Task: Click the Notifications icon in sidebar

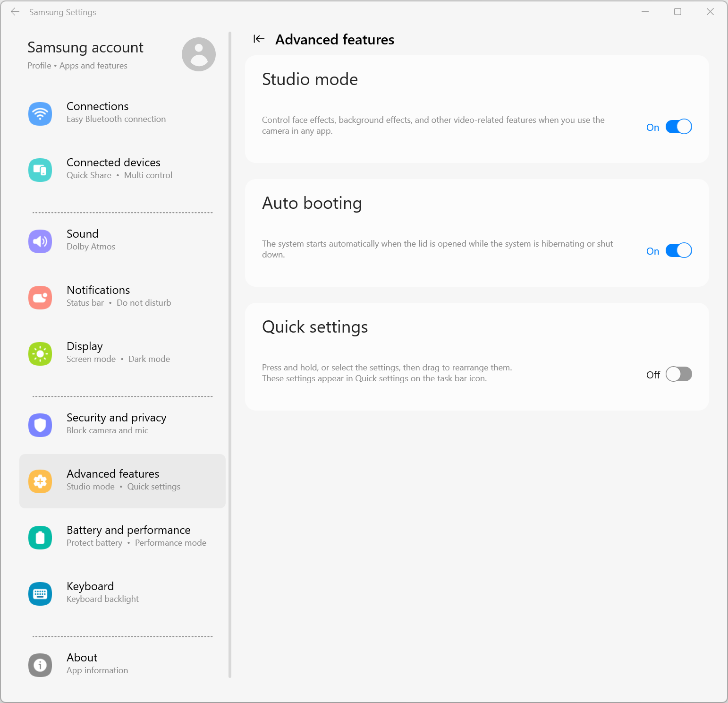Action: tap(40, 298)
